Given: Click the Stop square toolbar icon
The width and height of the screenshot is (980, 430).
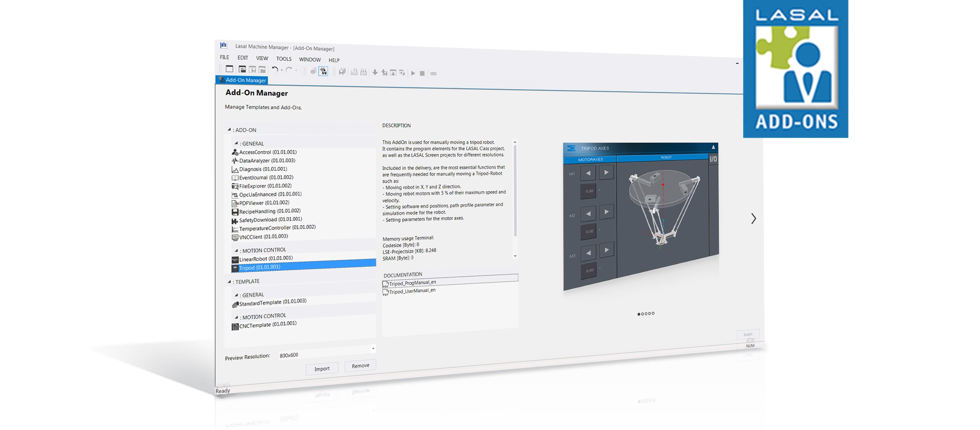Looking at the screenshot, I should [x=422, y=74].
